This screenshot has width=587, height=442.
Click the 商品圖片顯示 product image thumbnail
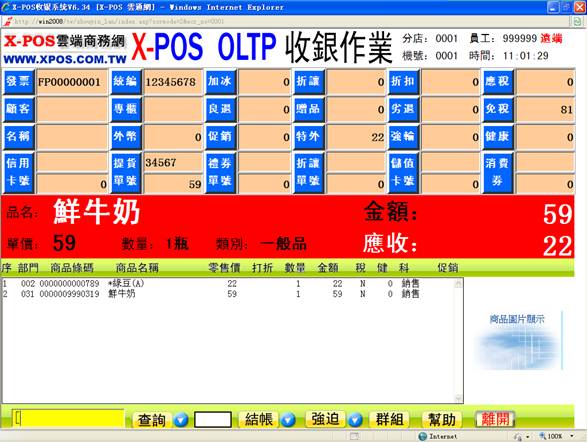[x=518, y=341]
